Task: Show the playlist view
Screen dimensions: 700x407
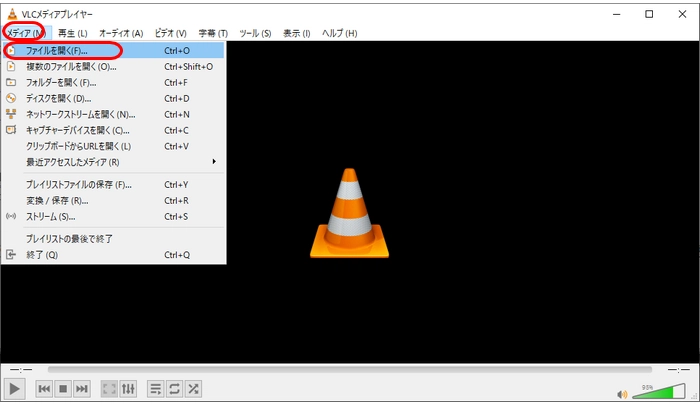Action: (155, 389)
